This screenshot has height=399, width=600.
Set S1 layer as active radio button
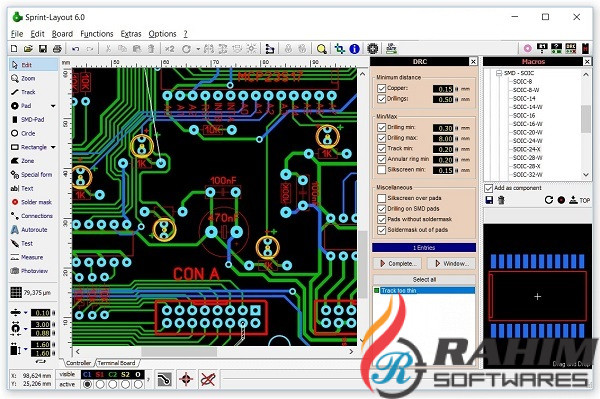tap(100, 384)
